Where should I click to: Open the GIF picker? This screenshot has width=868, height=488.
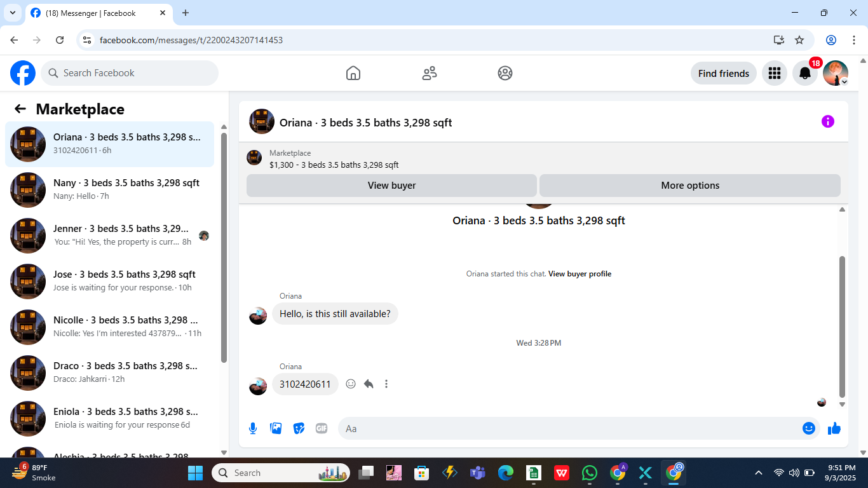click(x=322, y=428)
